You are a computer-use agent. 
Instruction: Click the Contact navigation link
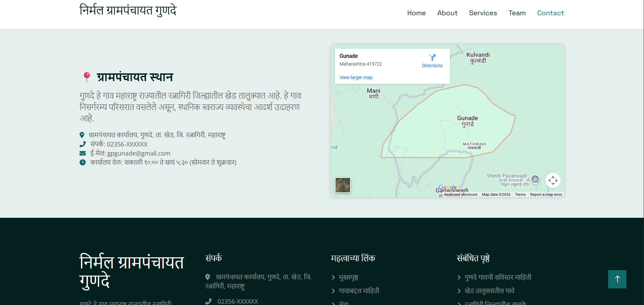pyautogui.click(x=550, y=13)
